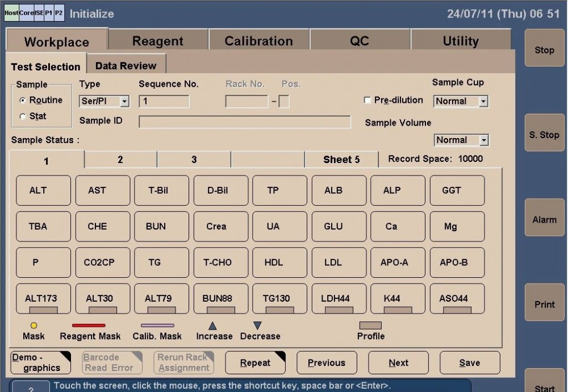Switch to test sheet 2
The image size is (568, 392).
120,160
